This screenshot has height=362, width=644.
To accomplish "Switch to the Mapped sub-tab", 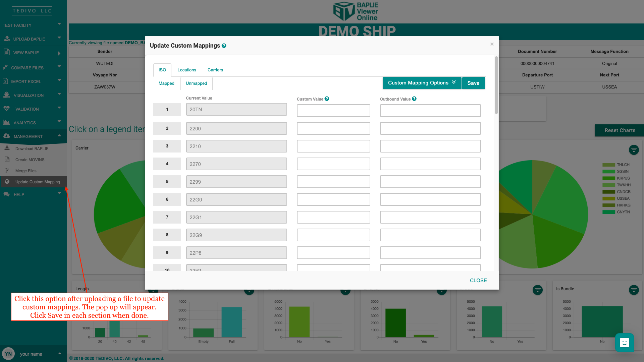I will point(166,83).
